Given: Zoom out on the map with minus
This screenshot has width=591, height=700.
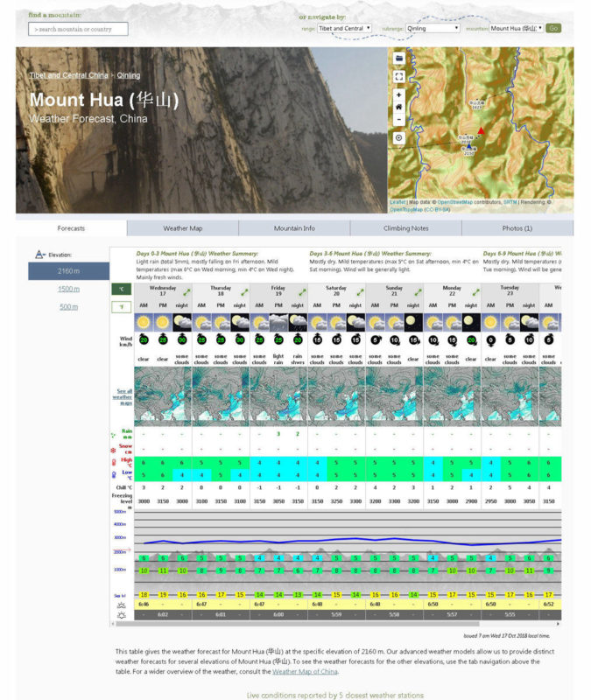Looking at the screenshot, I should point(399,120).
